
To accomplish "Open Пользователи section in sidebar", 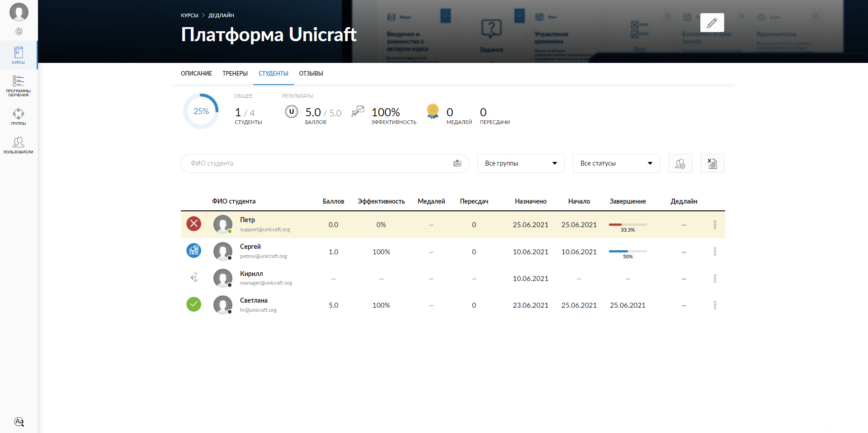I will coord(19,145).
